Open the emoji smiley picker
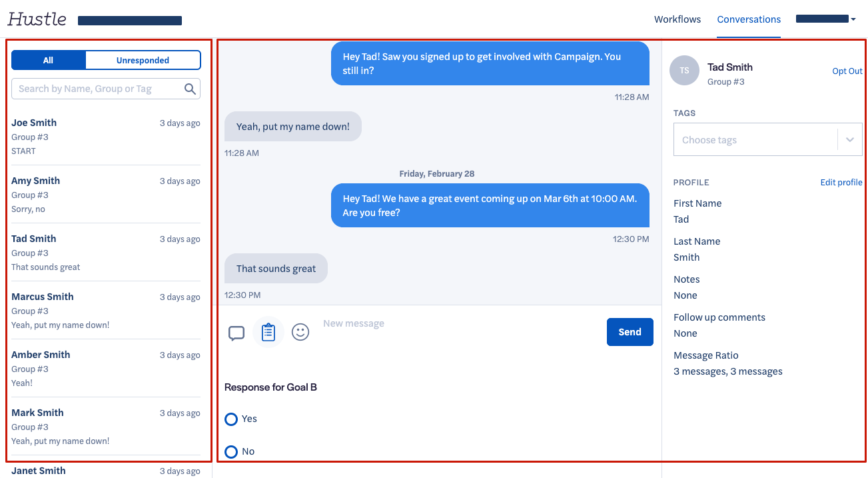This screenshot has width=868, height=478. (300, 332)
